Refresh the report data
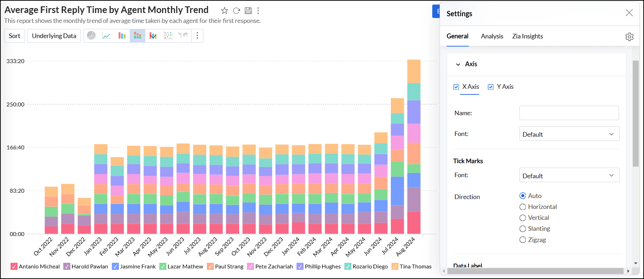The height and width of the screenshot is (279, 644). (x=236, y=11)
